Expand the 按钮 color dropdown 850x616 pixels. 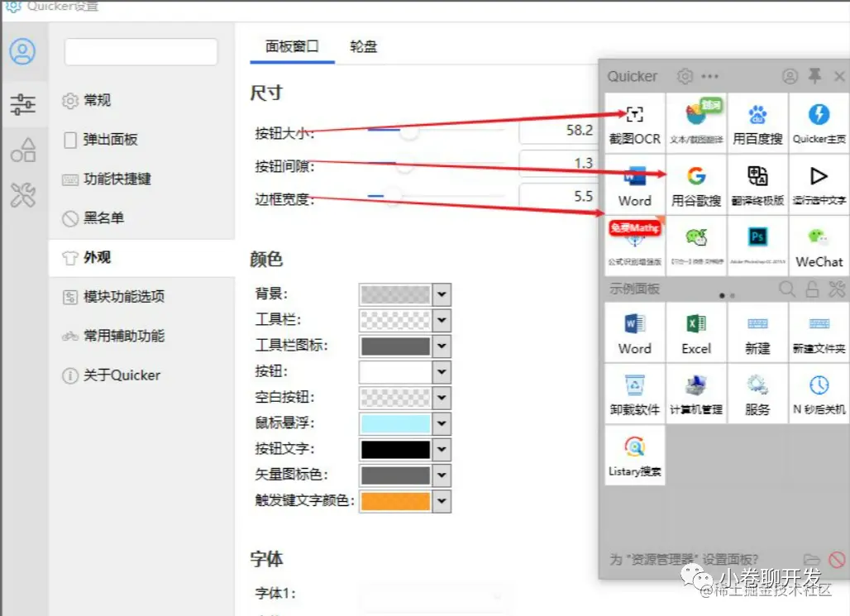tap(442, 372)
